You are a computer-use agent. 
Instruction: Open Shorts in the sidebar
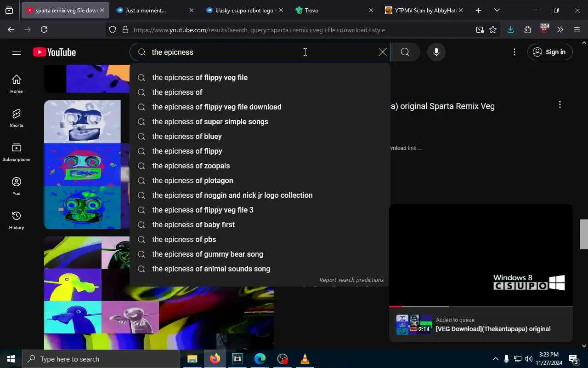click(x=17, y=118)
